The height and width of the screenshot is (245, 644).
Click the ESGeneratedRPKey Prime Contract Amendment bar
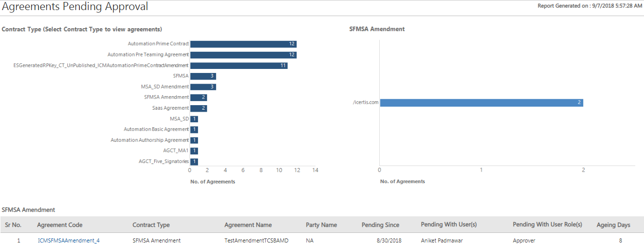239,65
